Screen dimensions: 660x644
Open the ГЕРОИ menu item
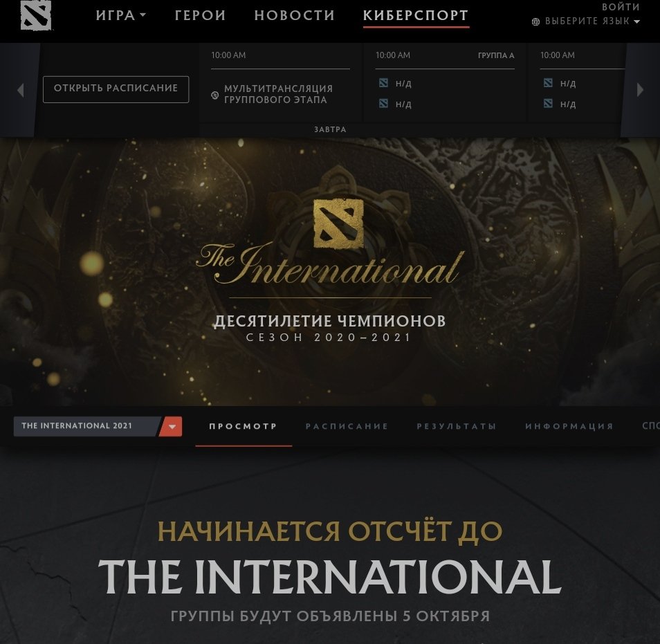(201, 16)
